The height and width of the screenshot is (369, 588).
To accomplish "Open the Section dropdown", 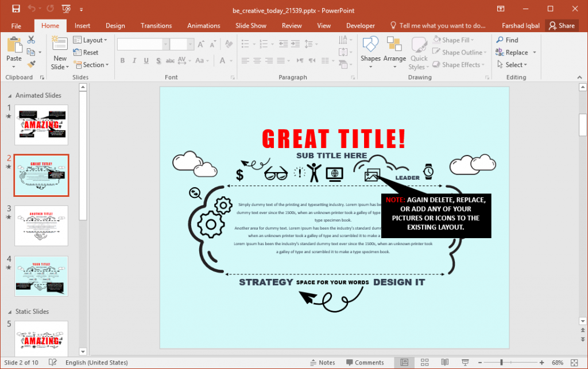I will pyautogui.click(x=91, y=64).
